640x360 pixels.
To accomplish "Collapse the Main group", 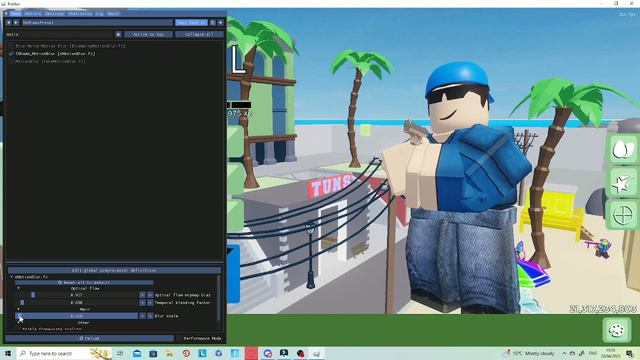I will (18, 309).
